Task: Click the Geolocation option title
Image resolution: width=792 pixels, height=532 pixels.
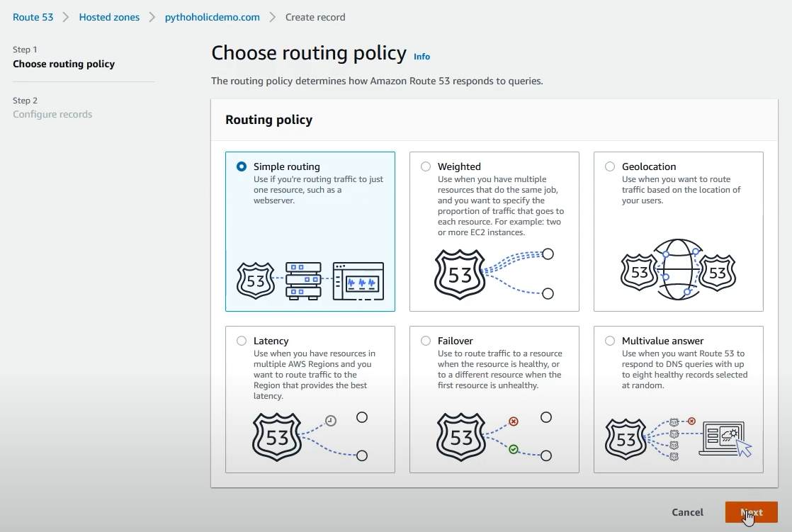Action: click(x=649, y=166)
